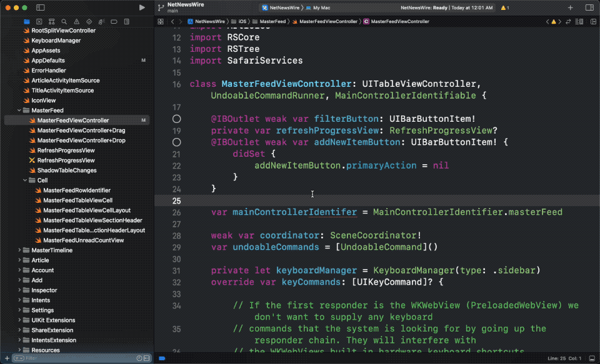Screen dimensions: 600x364
Task: Click the related items grid icon
Action: 161,21
